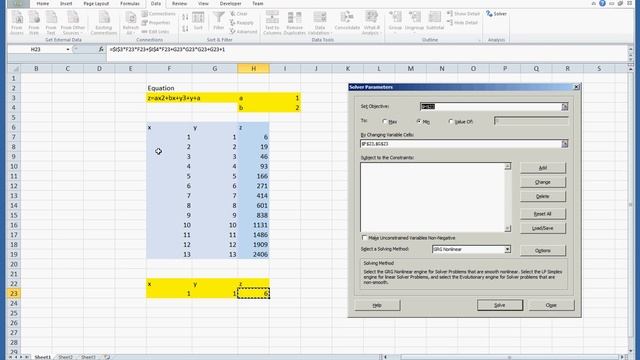
Task: Click the From Text icon
Action: 51,23
